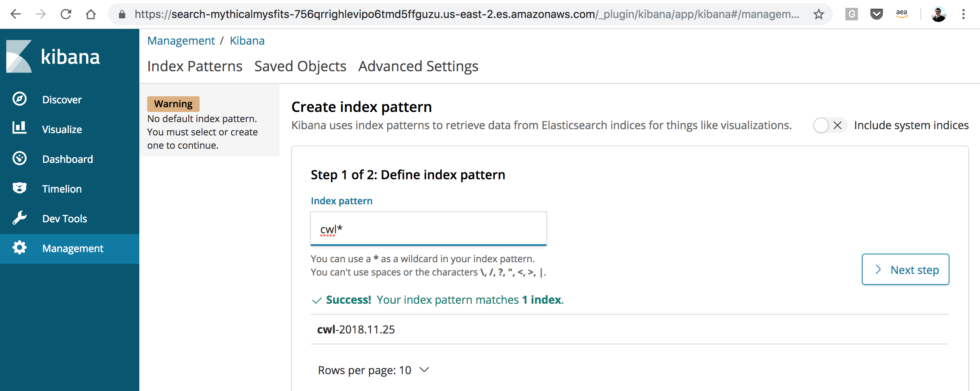This screenshot has width=980, height=391.
Task: Click the Warning badge label
Action: 173,104
